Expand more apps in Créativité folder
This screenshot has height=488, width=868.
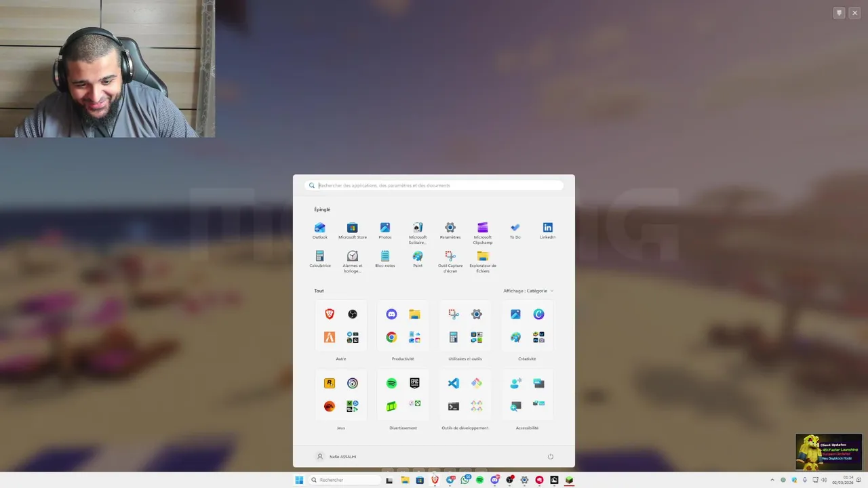pos(538,337)
